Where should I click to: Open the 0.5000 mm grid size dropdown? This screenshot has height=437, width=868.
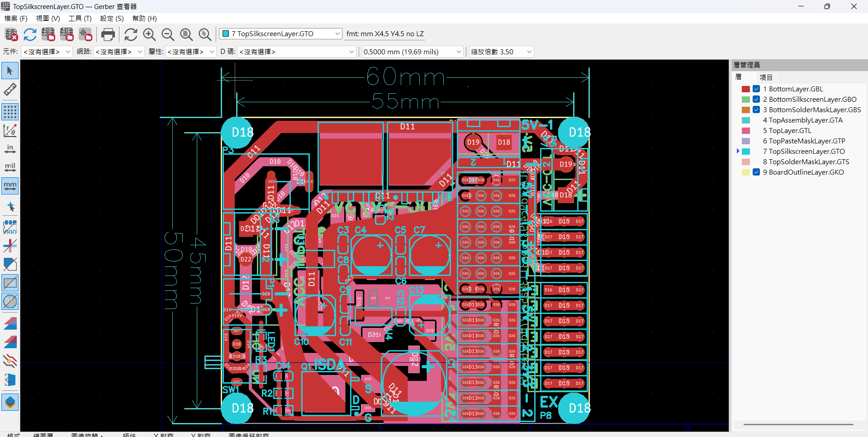pyautogui.click(x=413, y=52)
